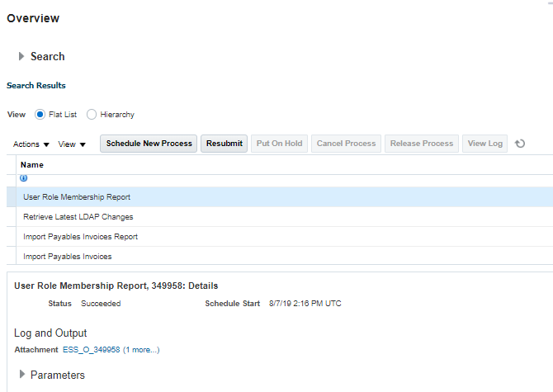Click the (1 more...) attachments link

point(141,350)
